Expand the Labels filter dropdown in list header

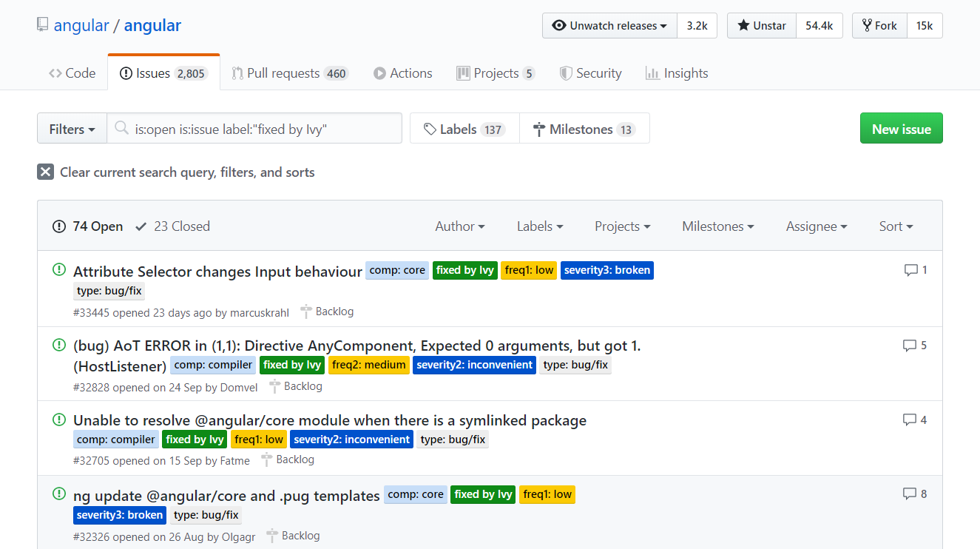pos(540,226)
